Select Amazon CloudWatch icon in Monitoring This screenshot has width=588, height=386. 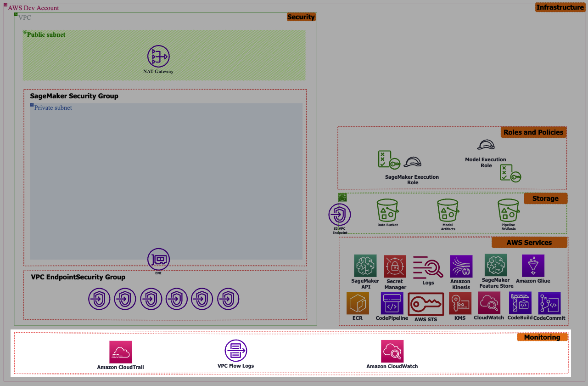point(392,352)
